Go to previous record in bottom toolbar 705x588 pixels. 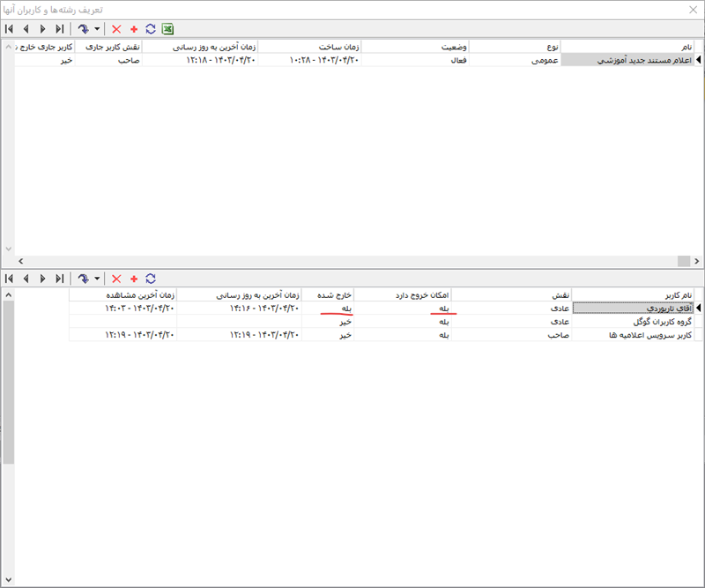(x=26, y=278)
